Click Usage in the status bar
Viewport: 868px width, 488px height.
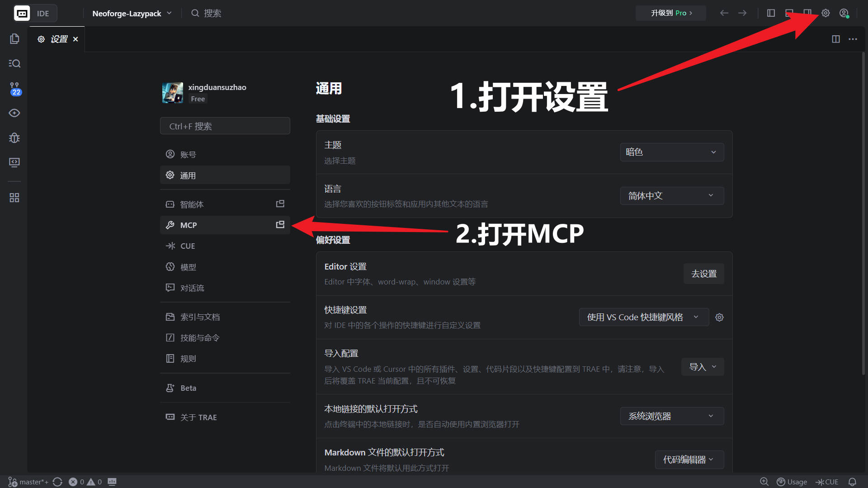point(792,482)
